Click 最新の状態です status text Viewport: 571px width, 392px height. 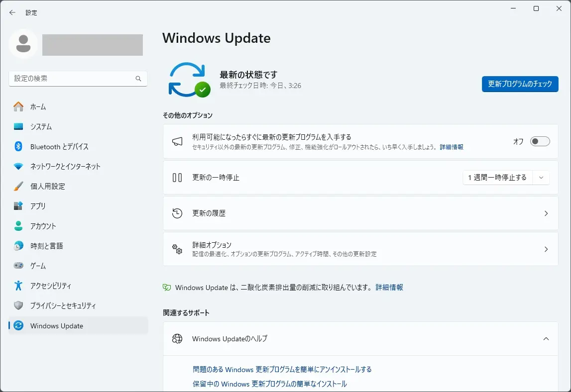249,75
